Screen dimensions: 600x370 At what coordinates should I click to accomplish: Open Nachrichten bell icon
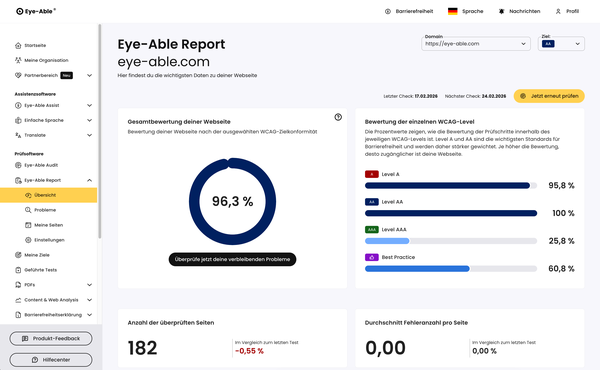click(x=501, y=11)
